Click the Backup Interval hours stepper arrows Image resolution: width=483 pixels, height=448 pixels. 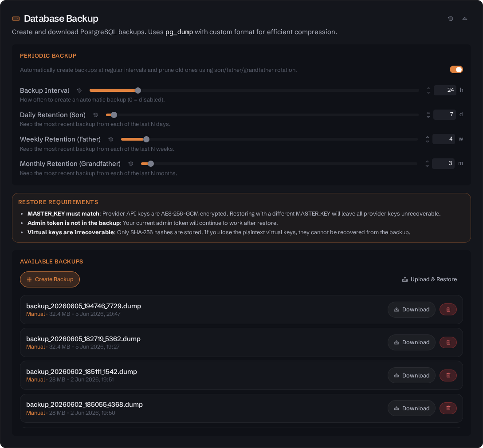point(429,90)
